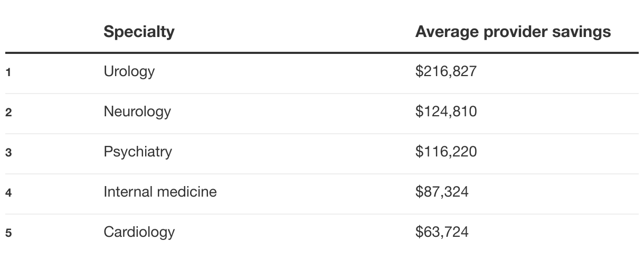Select the Psychiatry specialty cell
Screen dimensions: 644x259
138,152
